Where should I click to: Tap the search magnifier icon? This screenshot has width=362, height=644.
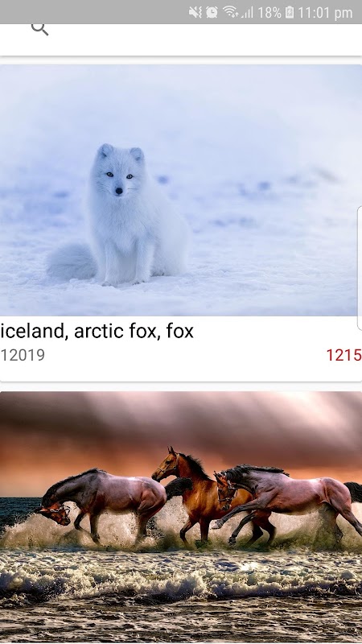(x=39, y=29)
